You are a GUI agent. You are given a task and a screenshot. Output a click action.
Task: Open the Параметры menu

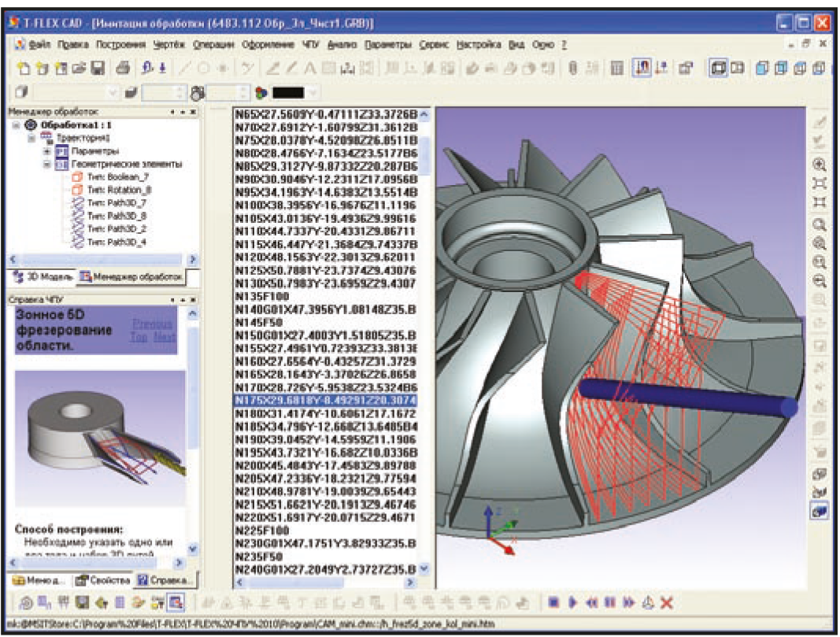[388, 45]
